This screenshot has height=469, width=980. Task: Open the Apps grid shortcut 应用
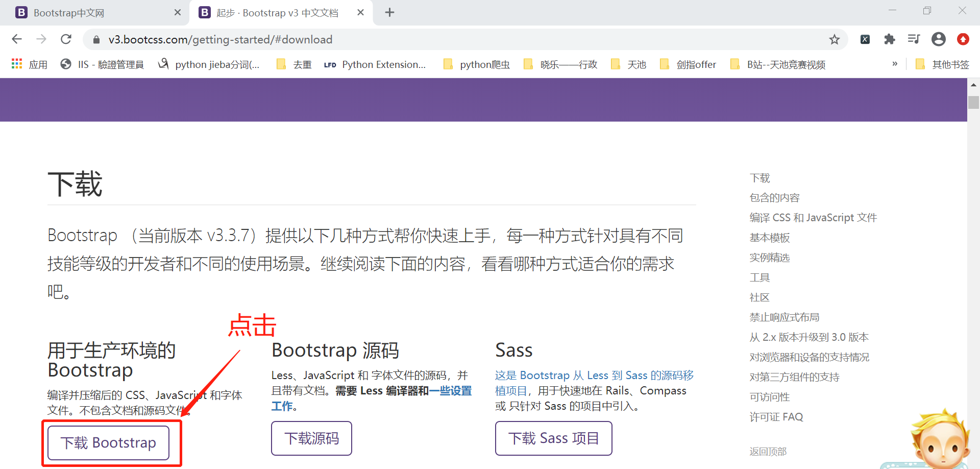tap(30, 64)
